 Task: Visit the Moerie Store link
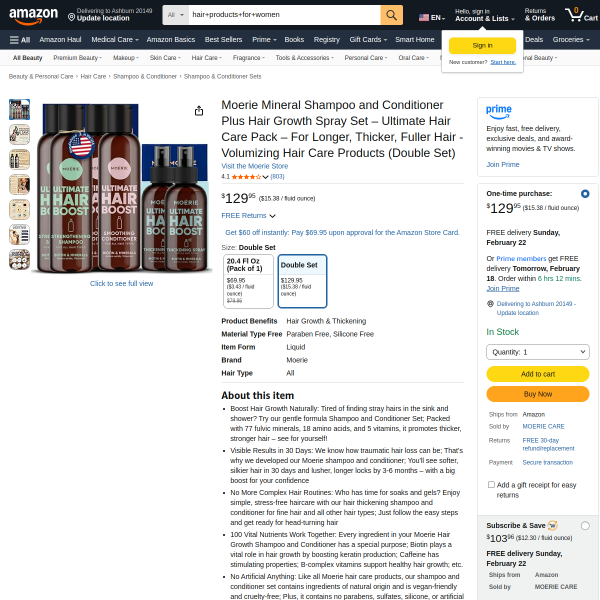point(254,166)
